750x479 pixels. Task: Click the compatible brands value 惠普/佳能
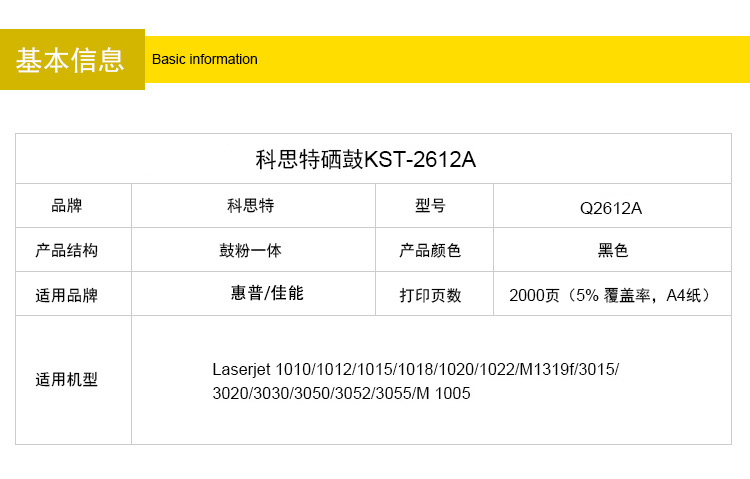(x=267, y=293)
